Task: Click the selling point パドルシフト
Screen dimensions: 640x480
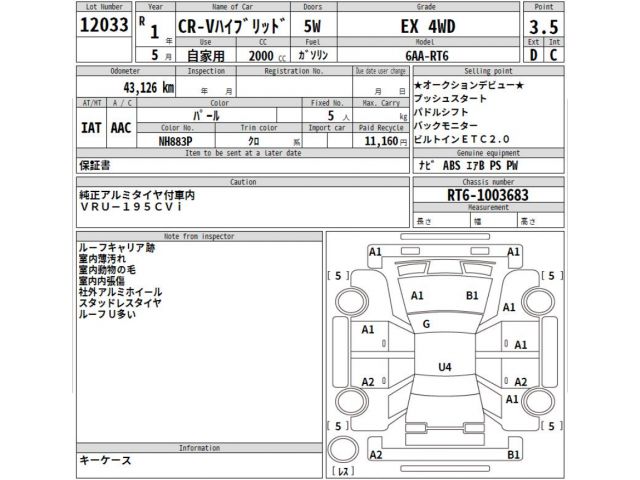Action: 440,112
